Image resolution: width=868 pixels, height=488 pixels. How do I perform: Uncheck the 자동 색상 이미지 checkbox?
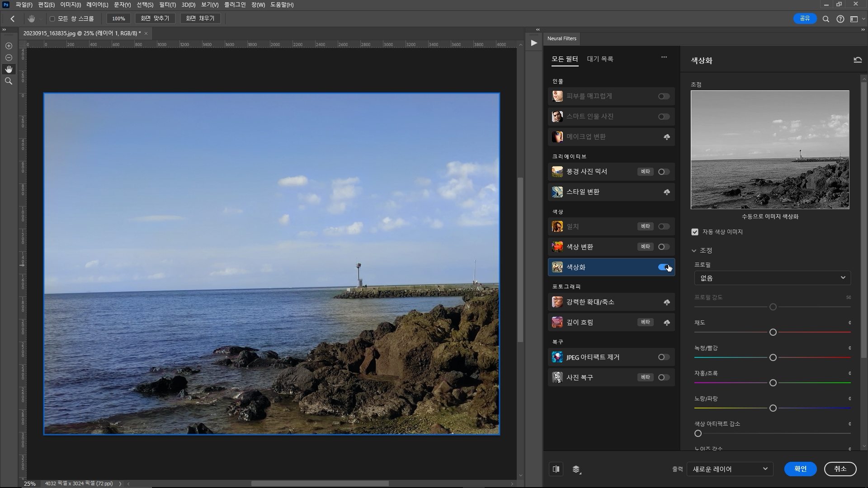click(x=695, y=232)
